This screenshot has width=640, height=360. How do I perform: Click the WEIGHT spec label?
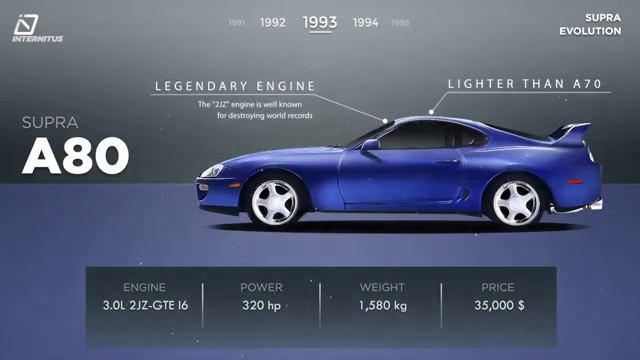coord(382,287)
